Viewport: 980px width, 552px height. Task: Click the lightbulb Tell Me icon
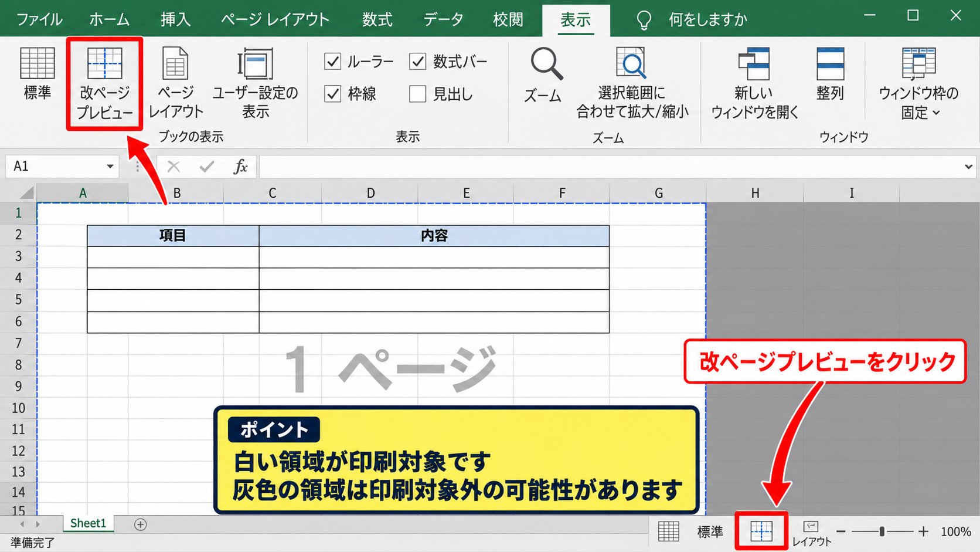tap(644, 20)
